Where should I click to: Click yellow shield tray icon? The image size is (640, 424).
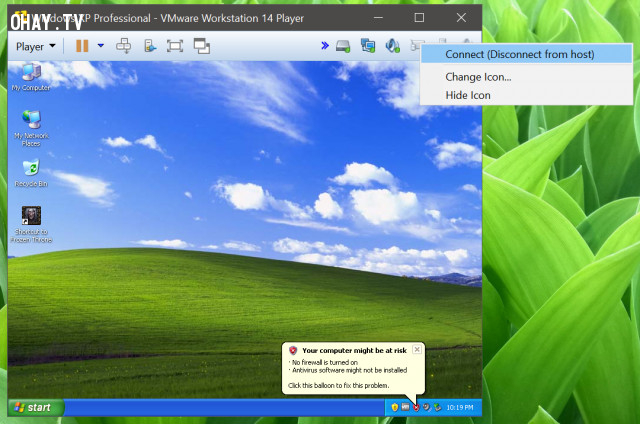(394, 407)
